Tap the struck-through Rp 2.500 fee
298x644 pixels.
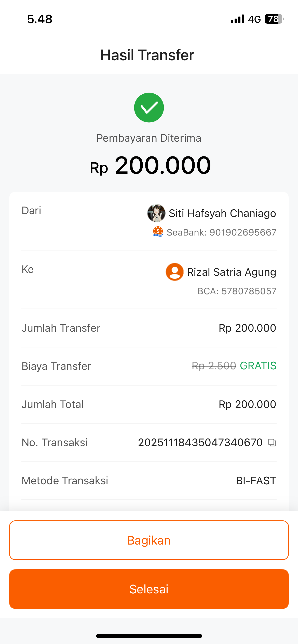214,366
